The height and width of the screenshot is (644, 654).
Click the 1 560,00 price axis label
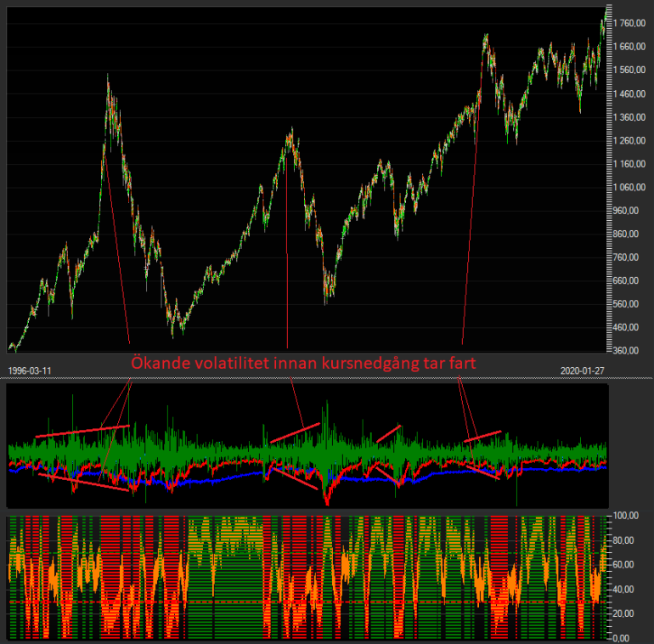point(629,70)
